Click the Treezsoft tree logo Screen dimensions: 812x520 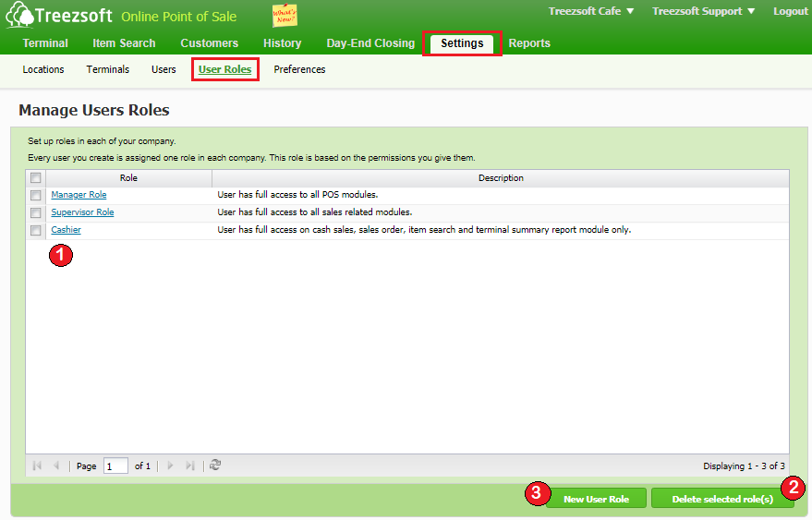tap(19, 15)
